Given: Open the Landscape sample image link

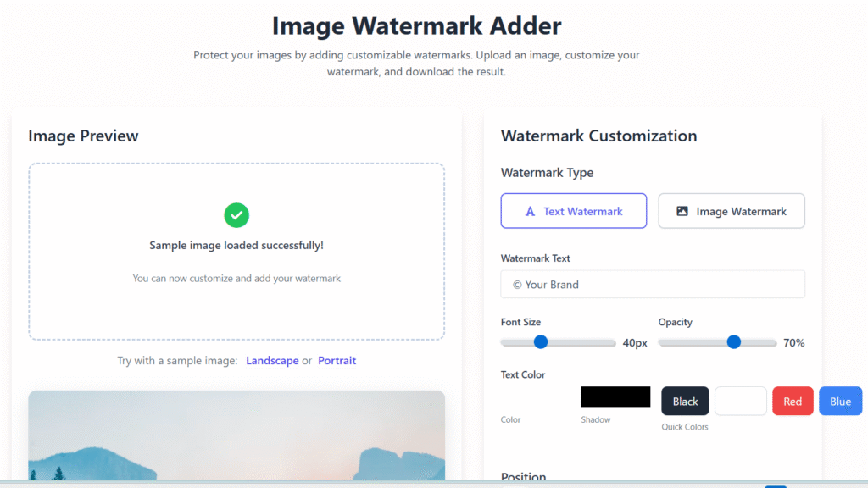Looking at the screenshot, I should (x=272, y=360).
